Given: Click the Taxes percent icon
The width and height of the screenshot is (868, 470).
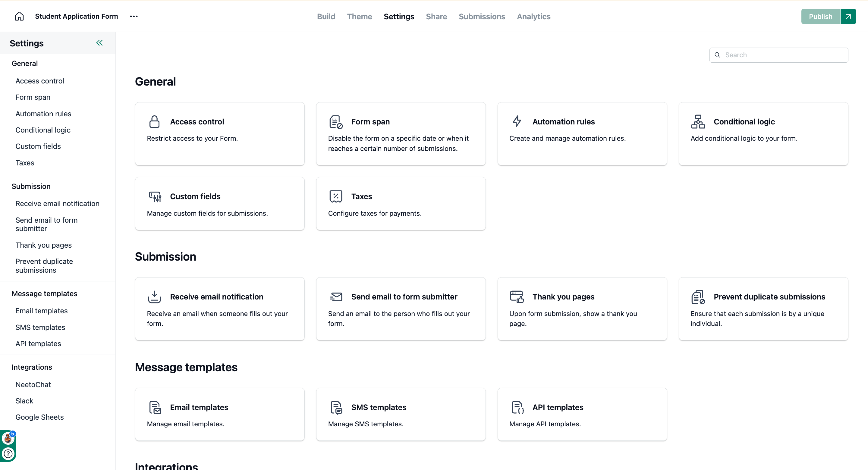Looking at the screenshot, I should [336, 196].
